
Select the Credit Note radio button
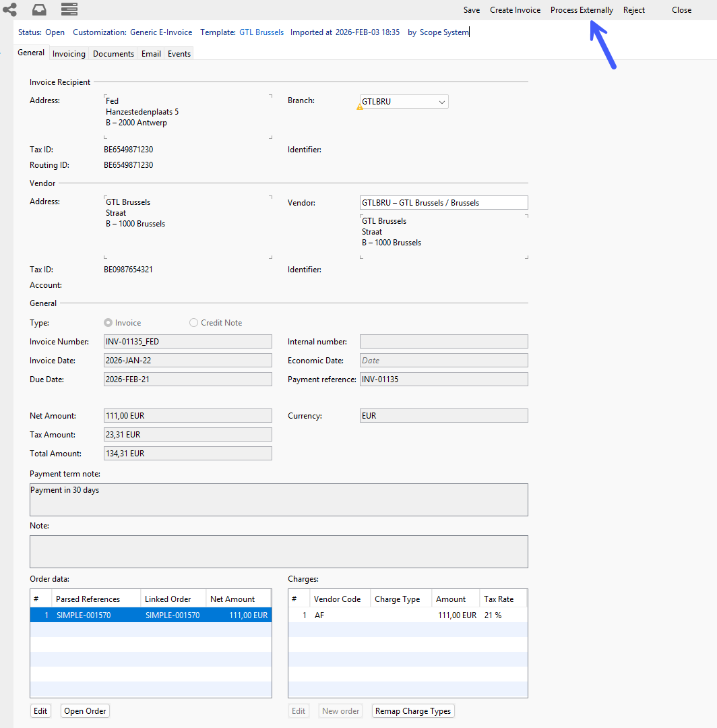(194, 323)
